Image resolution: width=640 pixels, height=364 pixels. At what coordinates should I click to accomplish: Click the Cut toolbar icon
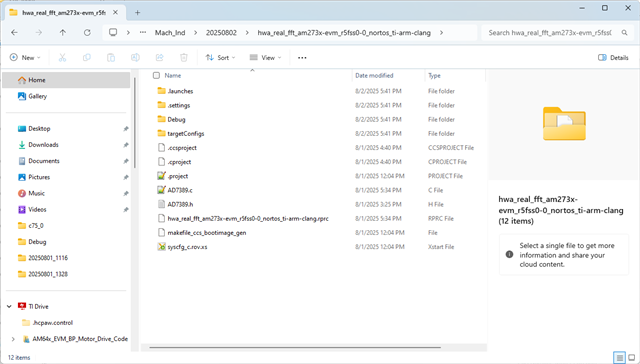coord(62,58)
